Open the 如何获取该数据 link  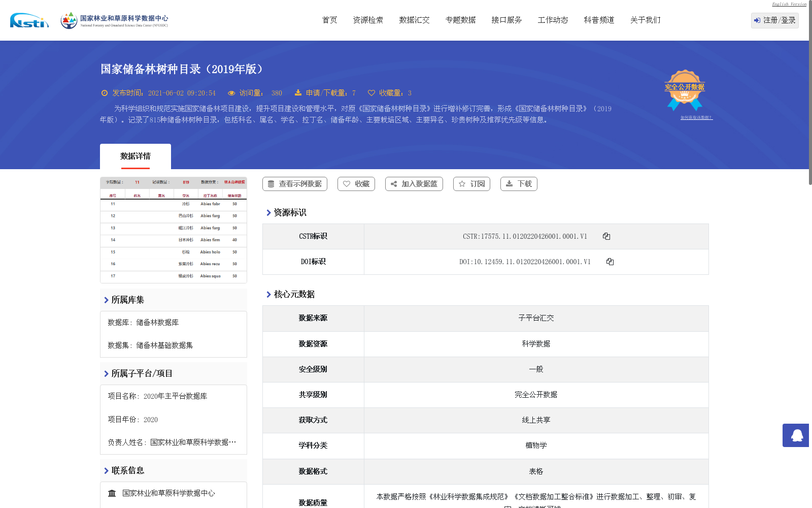[696, 118]
